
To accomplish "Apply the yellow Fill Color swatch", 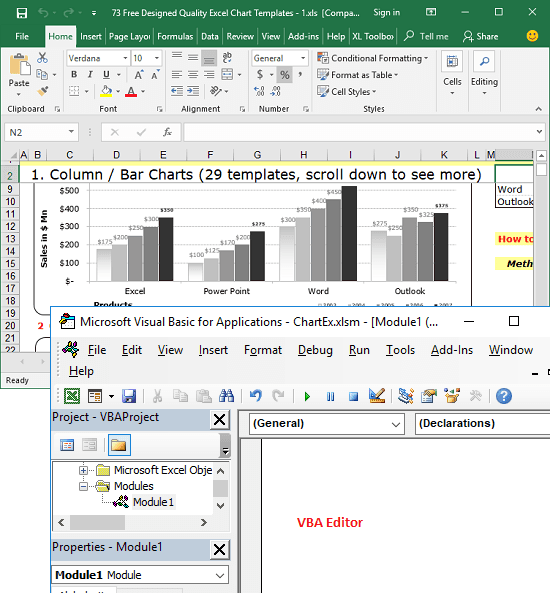I will 106,91.
